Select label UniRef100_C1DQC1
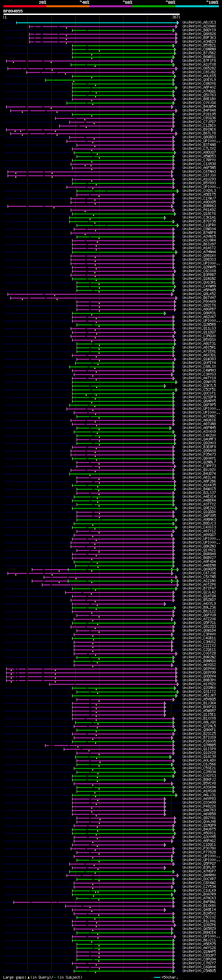This screenshot has height=980, width=222. click(x=199, y=844)
